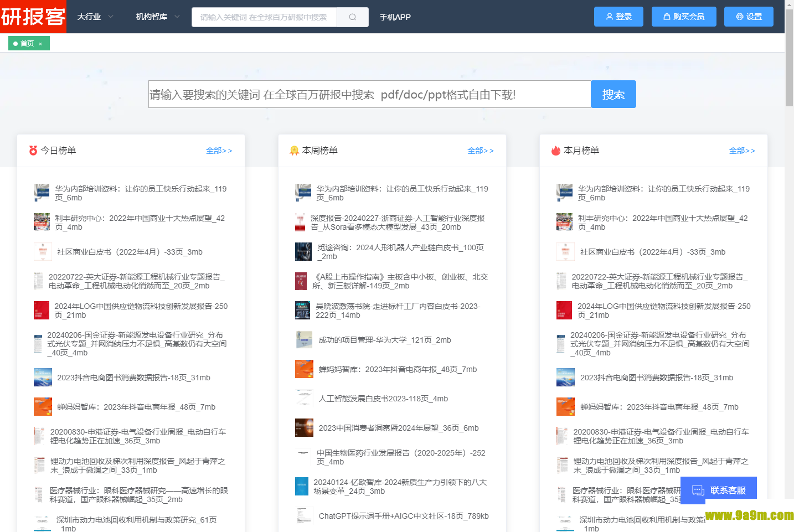
Task: Expand the 机构智库 dropdown menu
Action: coord(158,17)
